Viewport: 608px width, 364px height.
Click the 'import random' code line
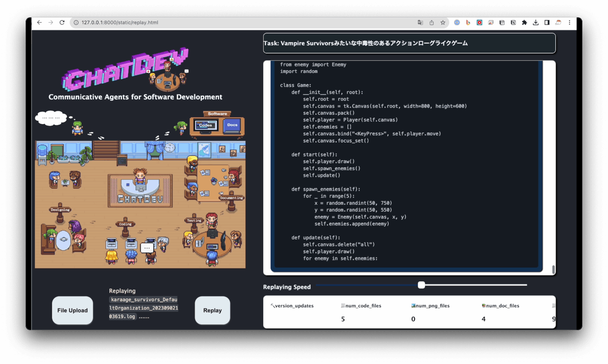(x=299, y=71)
